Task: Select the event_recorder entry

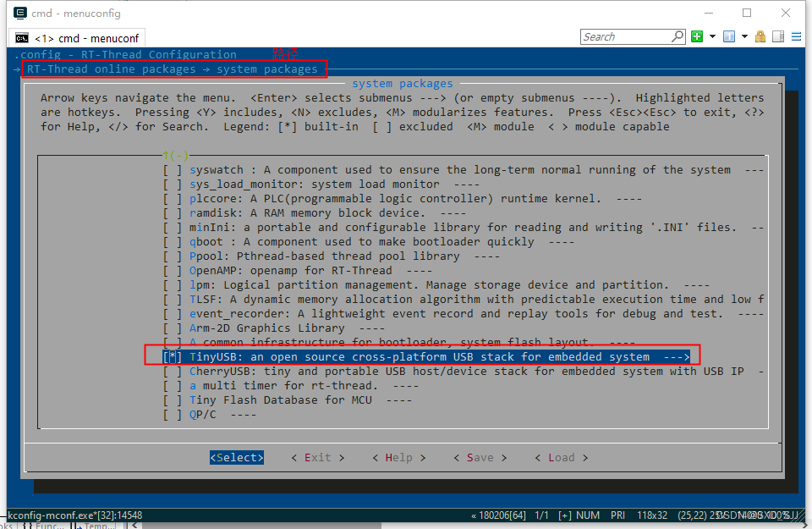Action: click(x=456, y=314)
